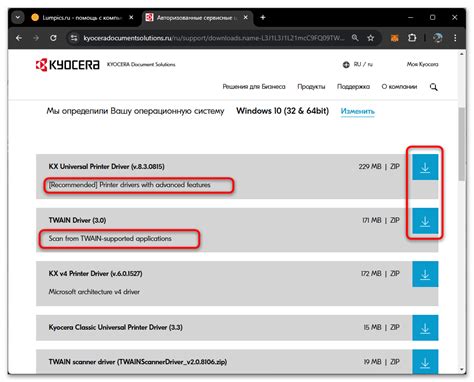This screenshot has width=474, height=382.
Task: Open Решения для Бизнеса menu
Action: [254, 87]
